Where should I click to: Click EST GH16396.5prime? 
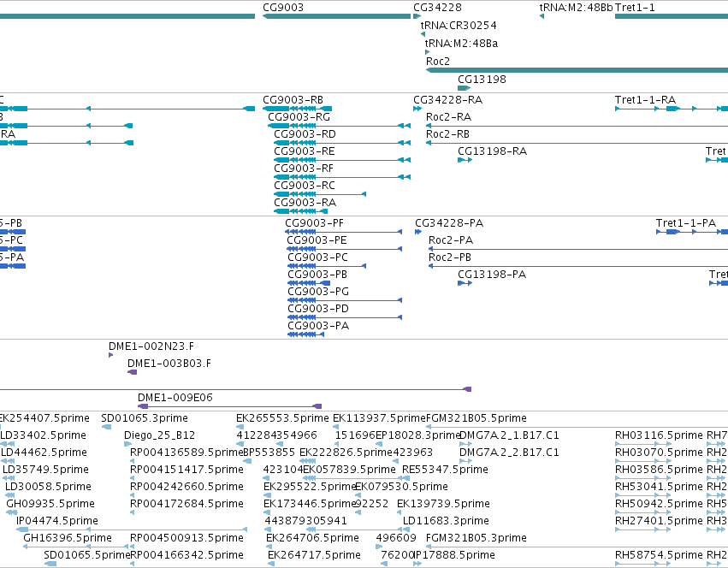[x=75, y=547]
